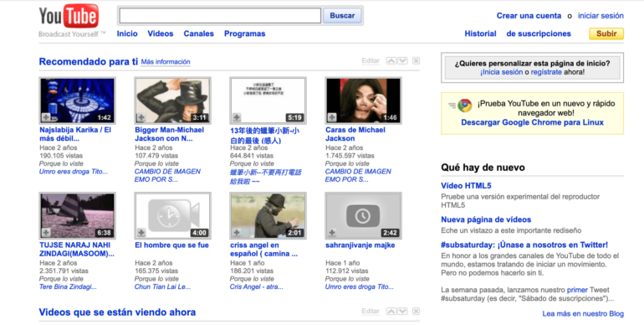Click Más información link
The height and width of the screenshot is (325, 644).
click(166, 62)
